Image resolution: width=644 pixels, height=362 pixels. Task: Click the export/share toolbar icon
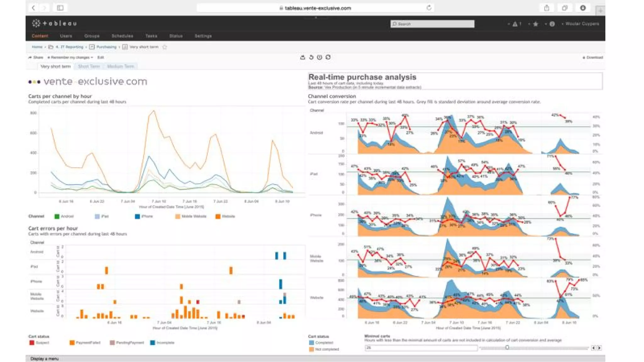point(303,57)
